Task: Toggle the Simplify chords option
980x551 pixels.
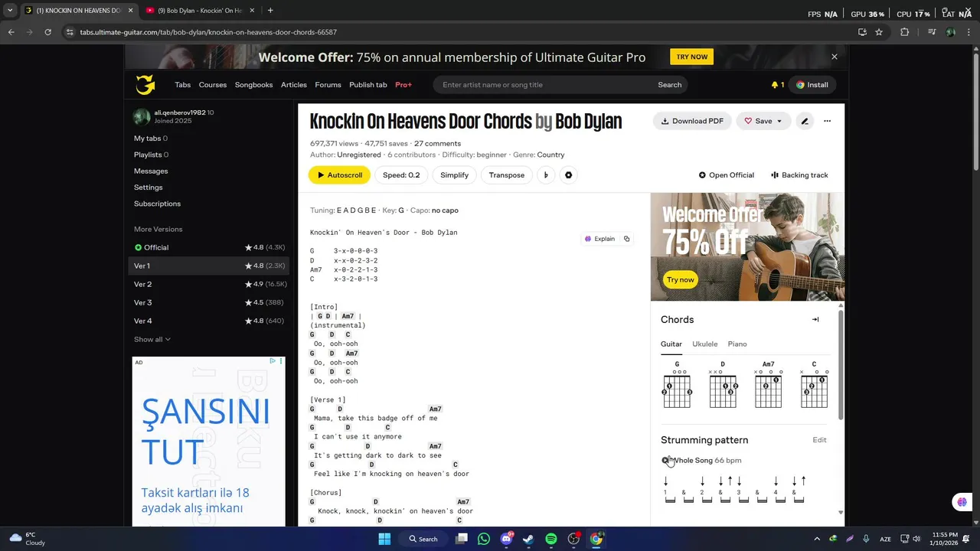Action: click(454, 175)
